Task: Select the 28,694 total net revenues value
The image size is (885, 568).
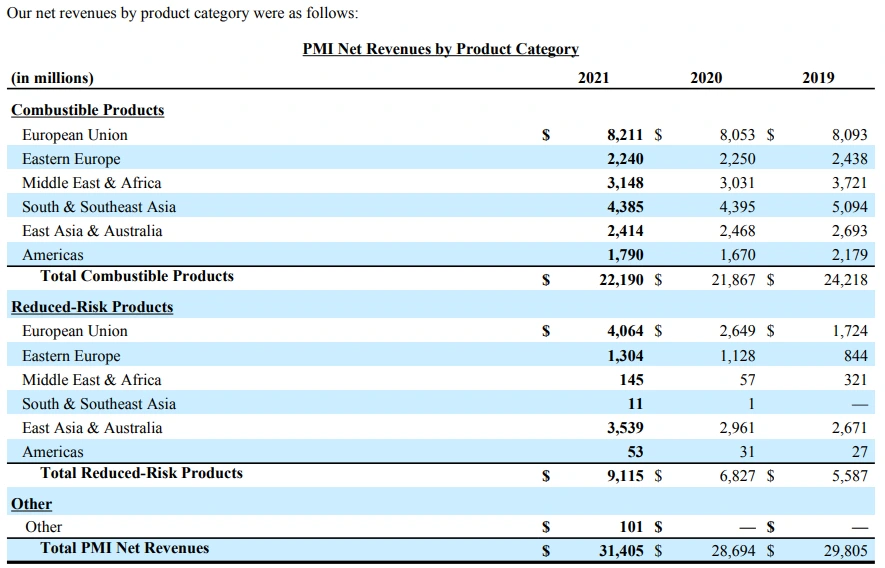Action: (x=733, y=551)
